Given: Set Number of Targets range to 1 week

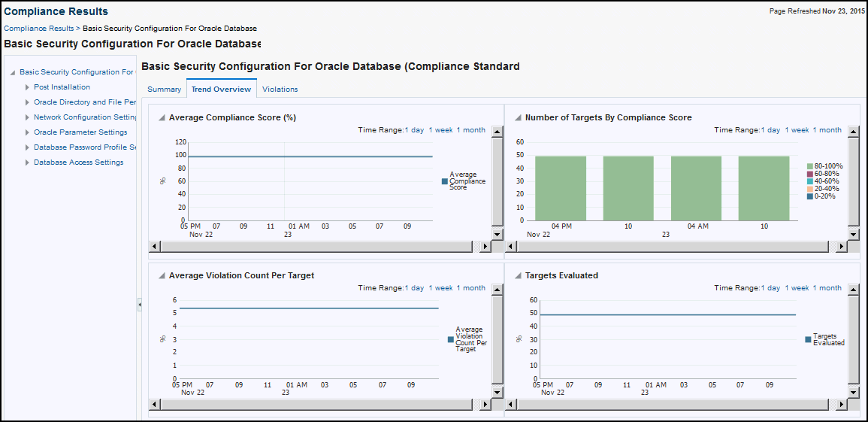Looking at the screenshot, I should [797, 130].
